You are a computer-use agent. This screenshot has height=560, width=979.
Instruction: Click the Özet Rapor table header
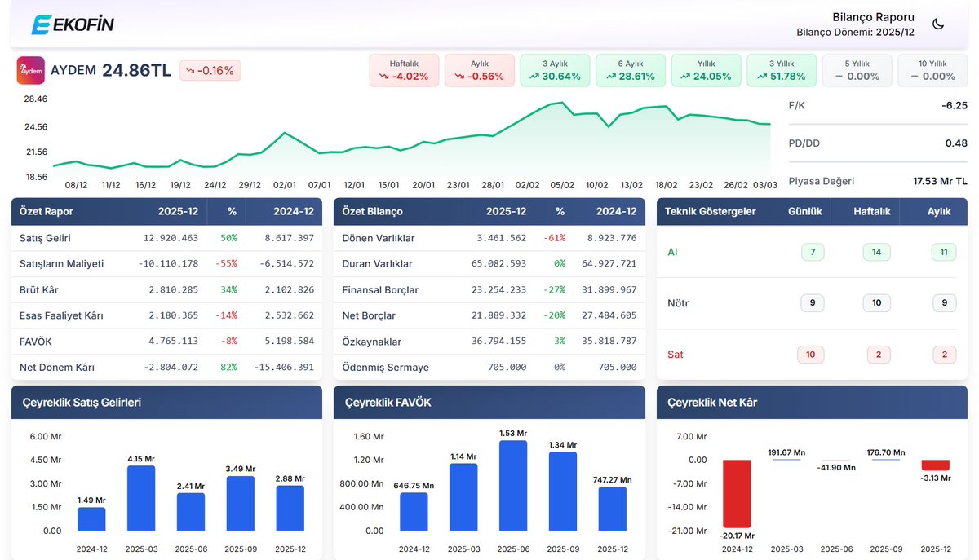166,211
